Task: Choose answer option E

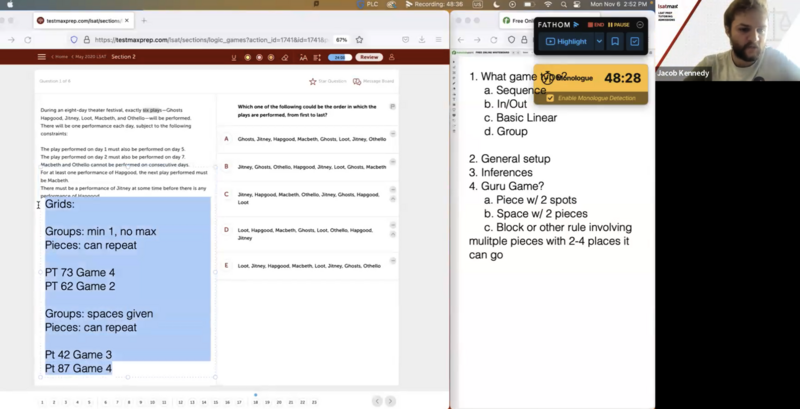Action: (x=226, y=266)
